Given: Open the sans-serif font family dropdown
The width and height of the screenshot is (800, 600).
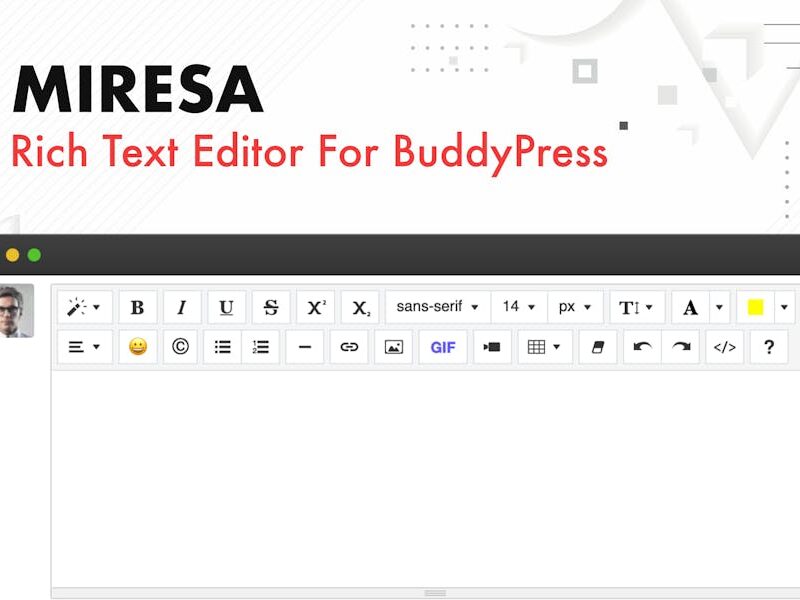Looking at the screenshot, I should tap(438, 307).
